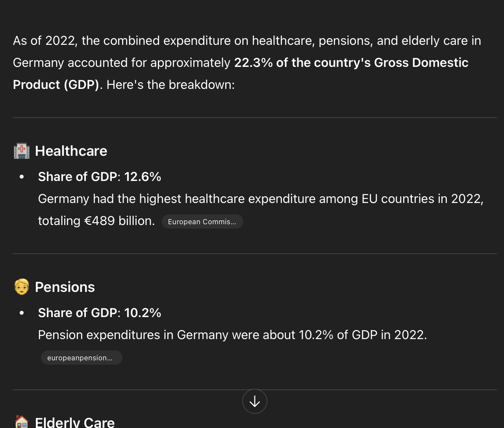
Task: Click the hospital emoji beside Healthcare
Action: 22,151
